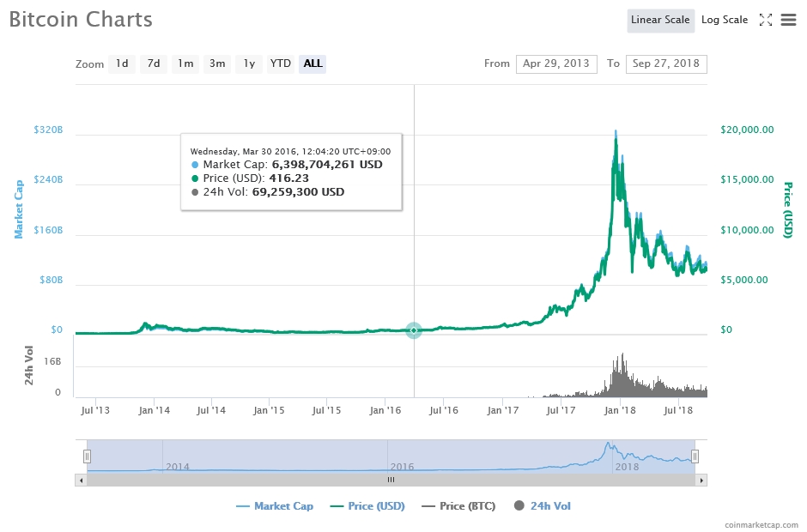Select the 1y zoom button
The width and height of the screenshot is (807, 532).
coord(249,63)
